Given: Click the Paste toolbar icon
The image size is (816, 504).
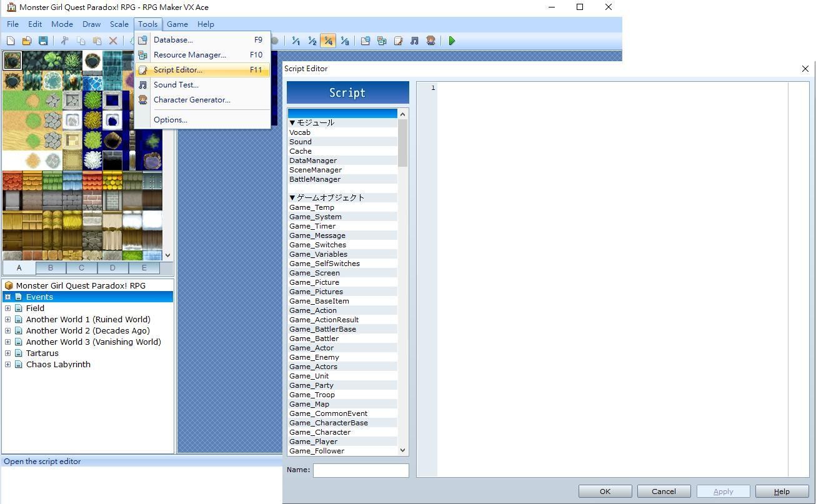Looking at the screenshot, I should click(97, 41).
